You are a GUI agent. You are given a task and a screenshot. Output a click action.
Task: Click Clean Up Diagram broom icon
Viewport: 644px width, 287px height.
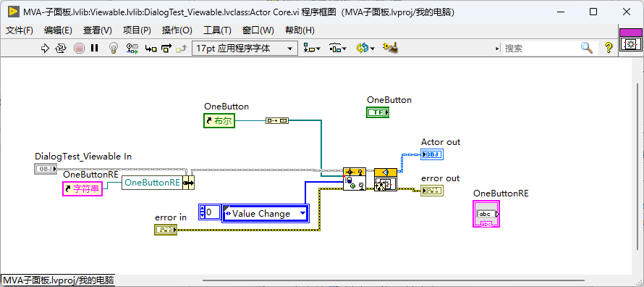(x=390, y=48)
